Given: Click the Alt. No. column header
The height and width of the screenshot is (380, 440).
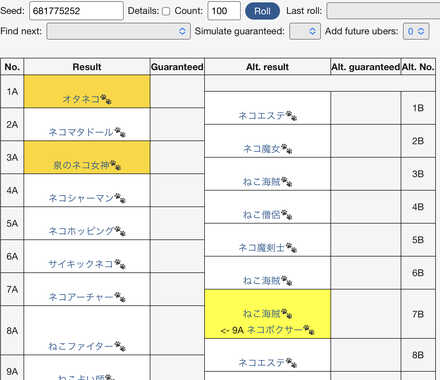Looking at the screenshot, I should 418,67.
